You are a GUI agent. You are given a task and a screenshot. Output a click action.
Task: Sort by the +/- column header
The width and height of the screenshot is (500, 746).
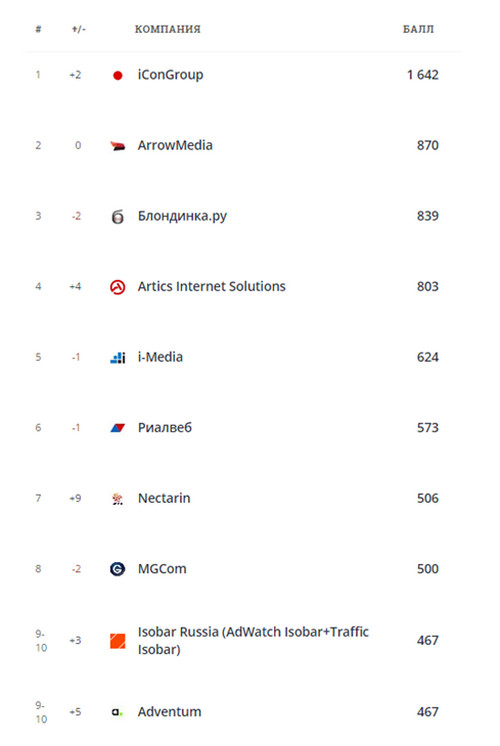pyautogui.click(x=78, y=29)
